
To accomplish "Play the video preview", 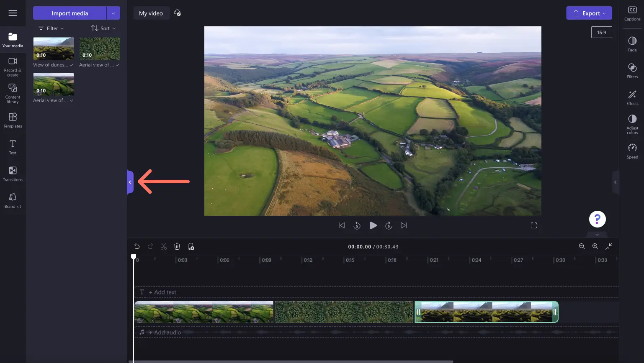I will (x=373, y=225).
